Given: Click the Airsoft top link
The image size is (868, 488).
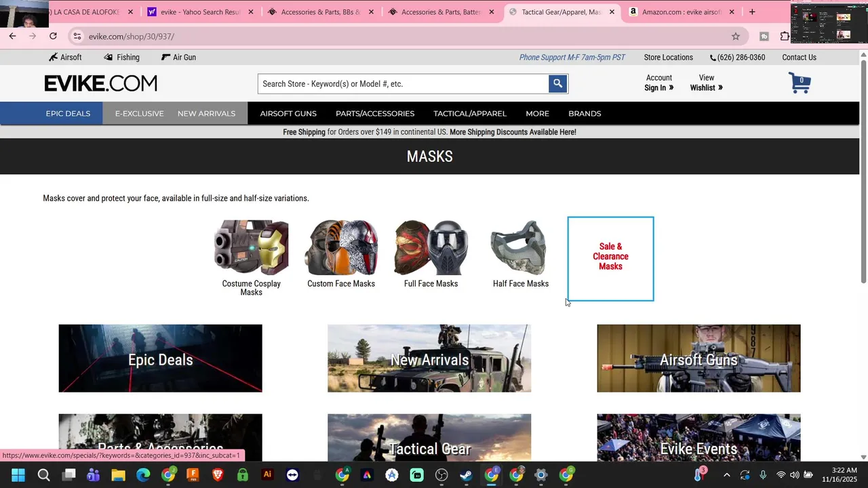Looking at the screenshot, I should (65, 58).
